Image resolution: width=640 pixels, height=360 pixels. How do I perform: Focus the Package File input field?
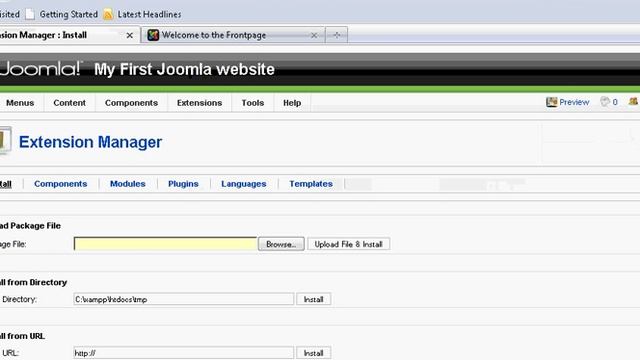pyautogui.click(x=165, y=244)
